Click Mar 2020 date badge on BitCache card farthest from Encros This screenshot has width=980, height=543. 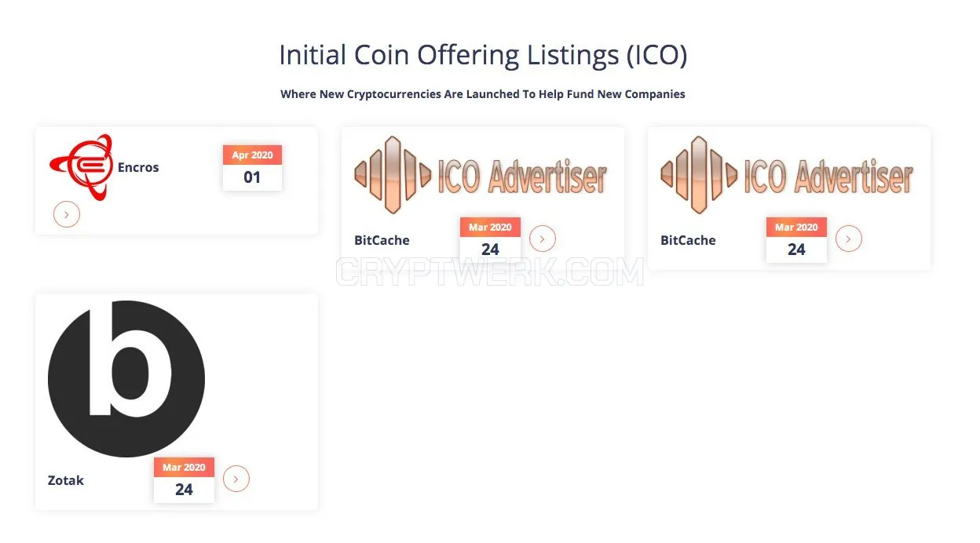tap(796, 239)
